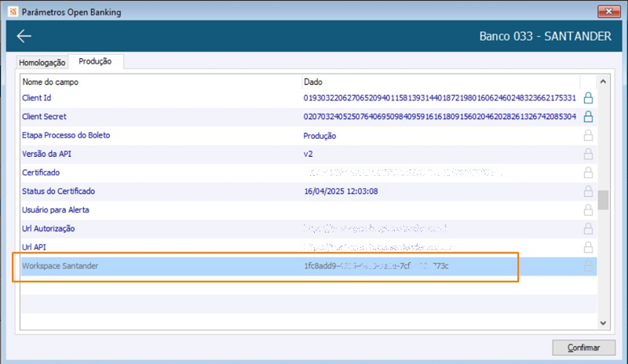Toggle lock icon in Url API row

588,247
